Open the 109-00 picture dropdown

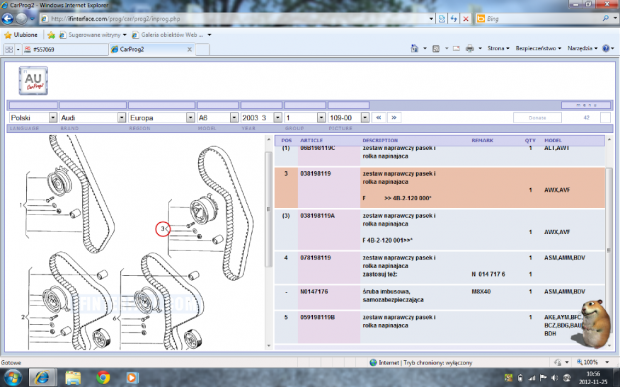click(x=349, y=118)
